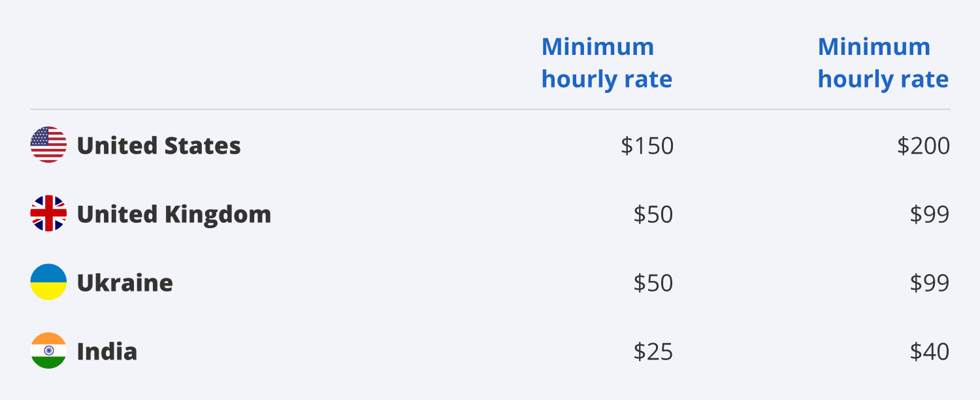This screenshot has width=980, height=400.
Task: Select the Ukraine country label
Action: (125, 283)
